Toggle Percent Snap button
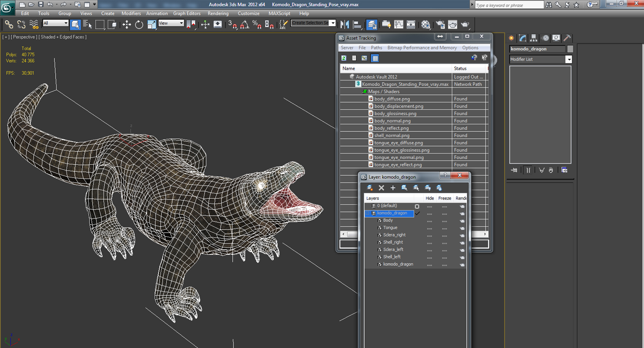The width and height of the screenshot is (644, 348). pyautogui.click(x=257, y=24)
